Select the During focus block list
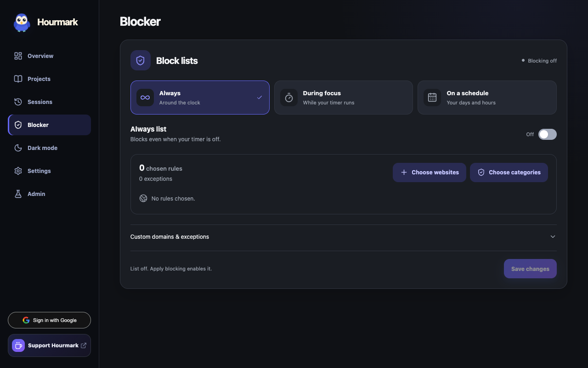 point(344,98)
